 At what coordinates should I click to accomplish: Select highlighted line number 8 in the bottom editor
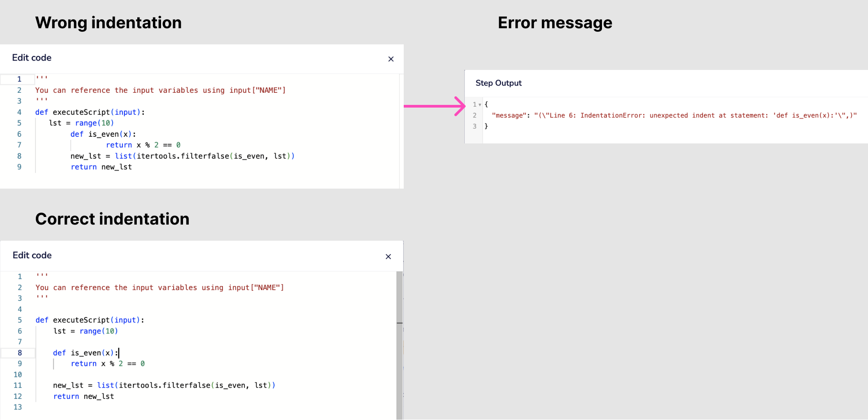tap(19, 353)
